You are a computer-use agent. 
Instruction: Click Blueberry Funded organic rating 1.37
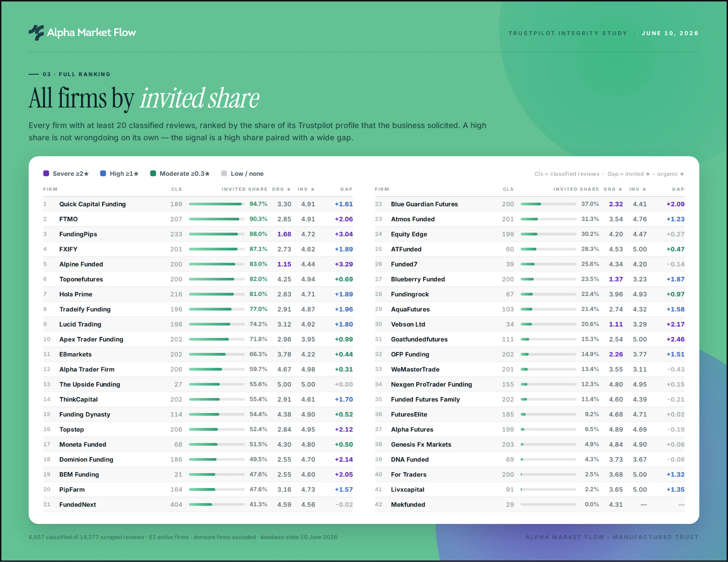(616, 279)
